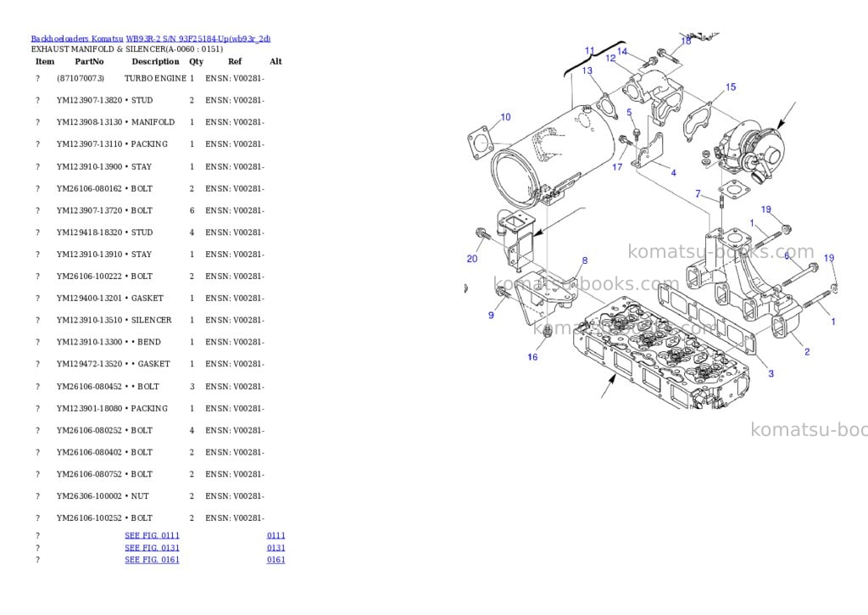Select part number YM123901-18080
This screenshot has height=615, width=868.
[89, 408]
